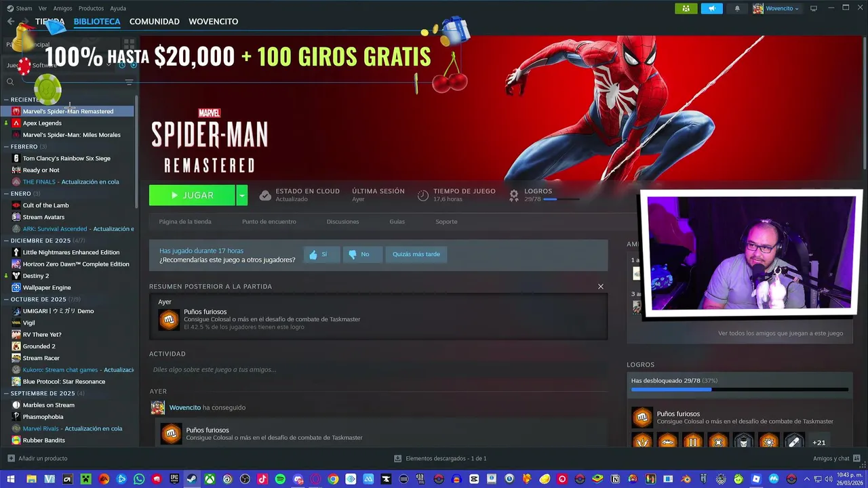
Task: Click the thumbs-down icon on No
Action: [x=353, y=255]
